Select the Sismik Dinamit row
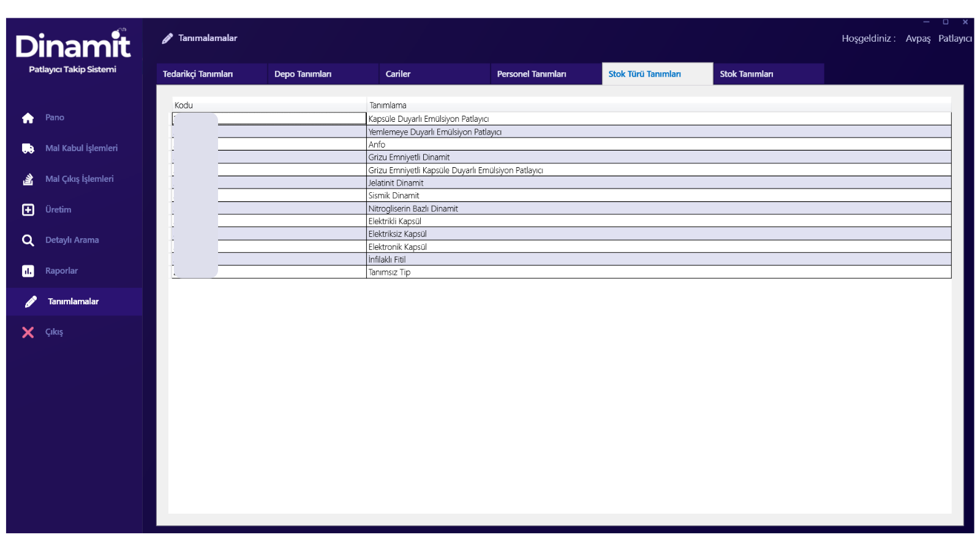 [562, 195]
